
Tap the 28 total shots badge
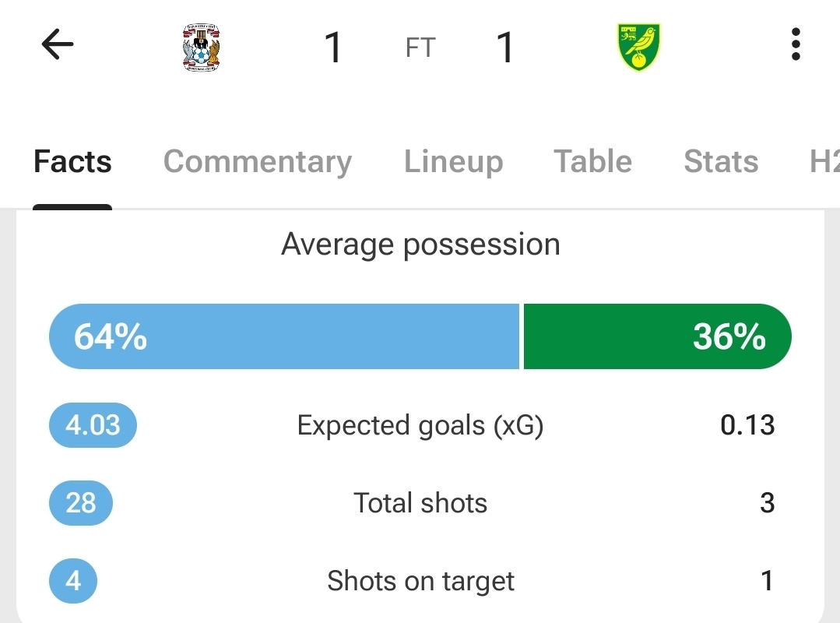pyautogui.click(x=81, y=503)
